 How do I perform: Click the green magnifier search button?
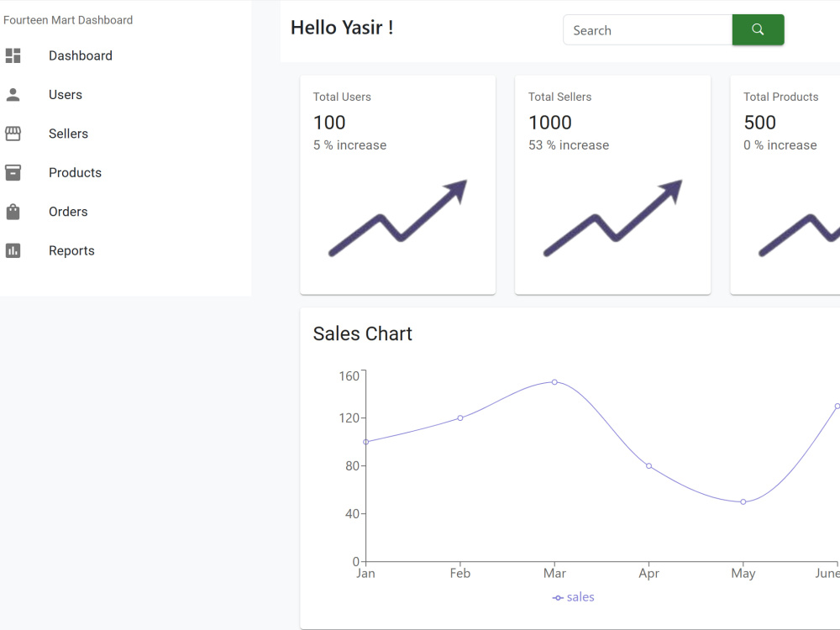point(758,29)
